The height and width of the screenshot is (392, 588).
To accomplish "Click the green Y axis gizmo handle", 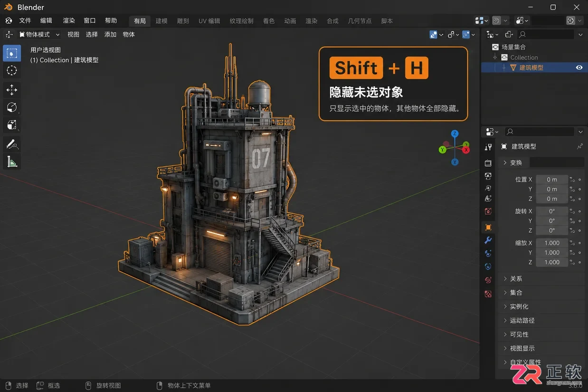I will click(x=443, y=150).
